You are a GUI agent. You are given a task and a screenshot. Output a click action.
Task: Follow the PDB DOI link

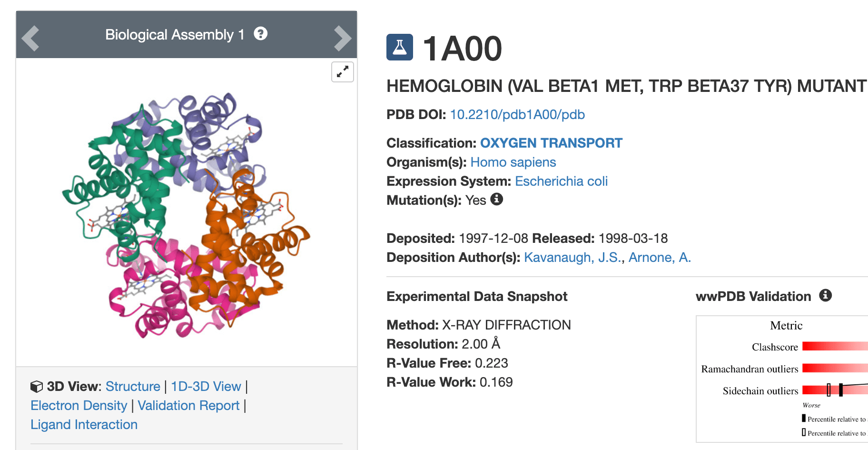click(x=517, y=114)
